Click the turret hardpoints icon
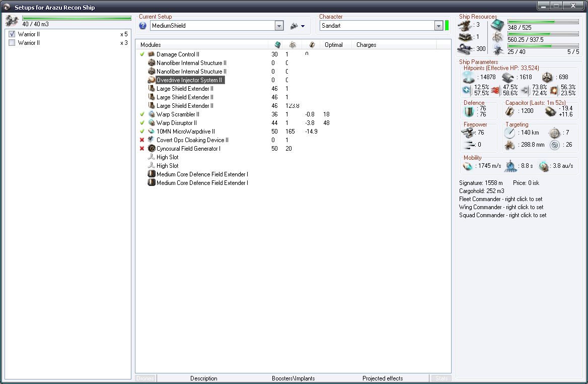 pyautogui.click(x=465, y=26)
